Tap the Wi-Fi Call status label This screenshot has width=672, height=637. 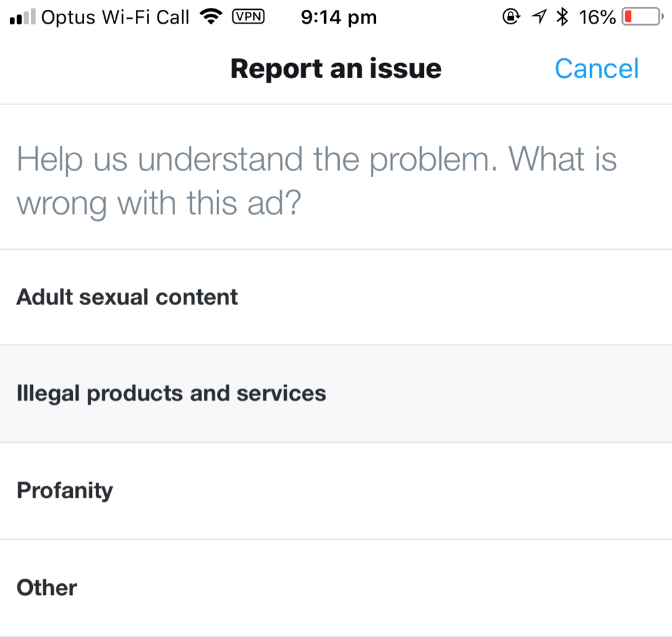tap(146, 18)
